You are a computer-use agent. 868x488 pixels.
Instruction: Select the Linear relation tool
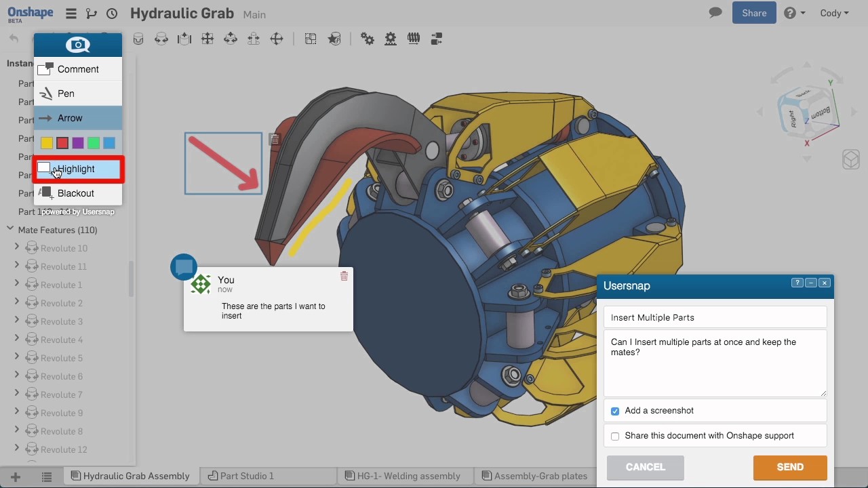[436, 39]
